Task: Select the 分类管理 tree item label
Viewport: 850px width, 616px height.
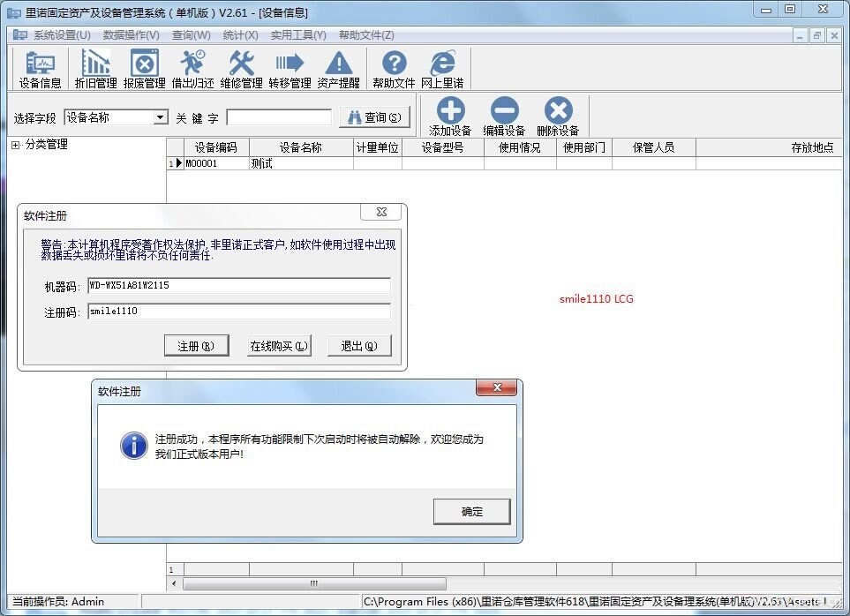Action: (47, 145)
